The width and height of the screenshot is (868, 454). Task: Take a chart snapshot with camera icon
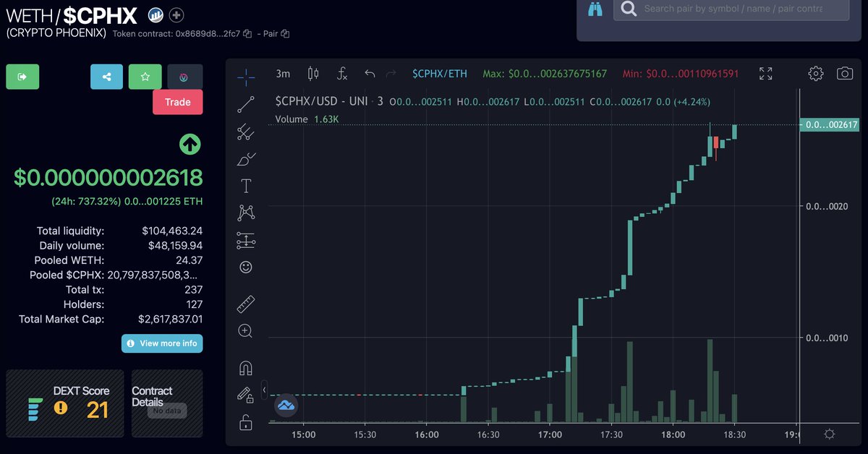pos(844,73)
